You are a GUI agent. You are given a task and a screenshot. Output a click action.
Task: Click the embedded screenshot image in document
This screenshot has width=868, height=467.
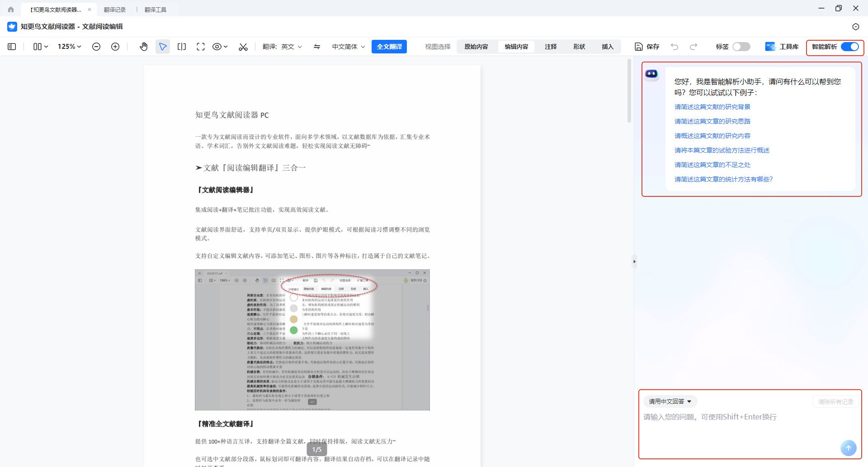(x=312, y=340)
